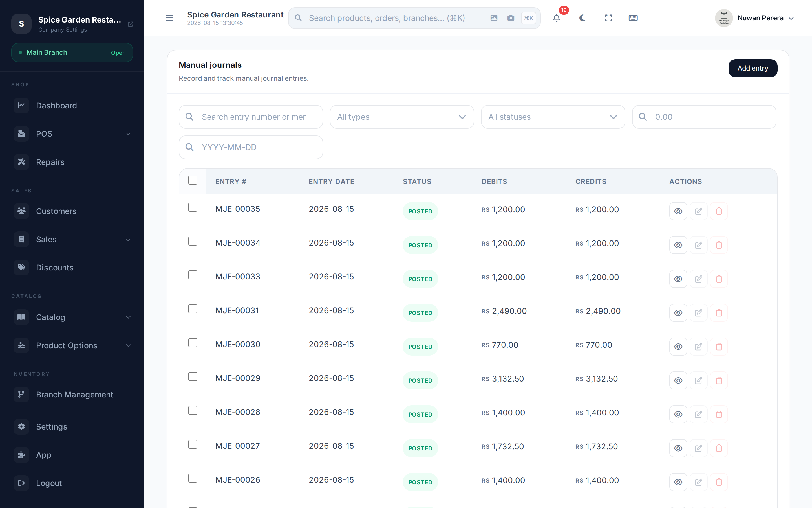Image resolution: width=812 pixels, height=508 pixels.
Task: Expand the Product Options menu
Action: click(x=72, y=345)
